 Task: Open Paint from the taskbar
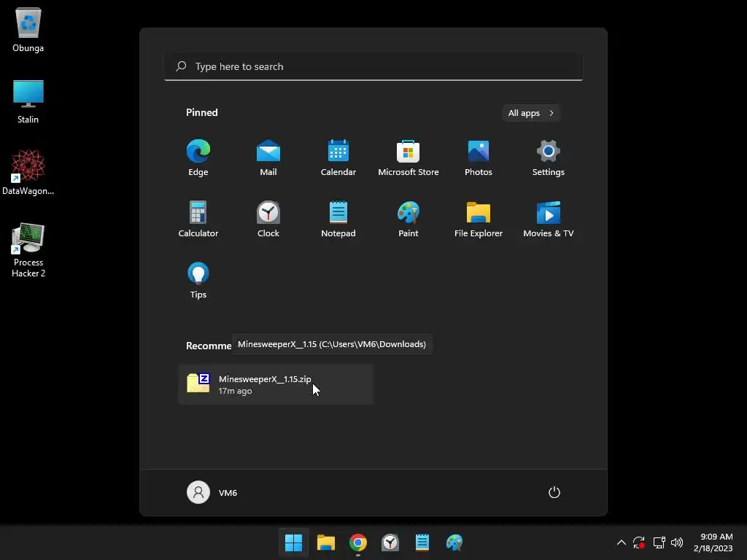(454, 542)
